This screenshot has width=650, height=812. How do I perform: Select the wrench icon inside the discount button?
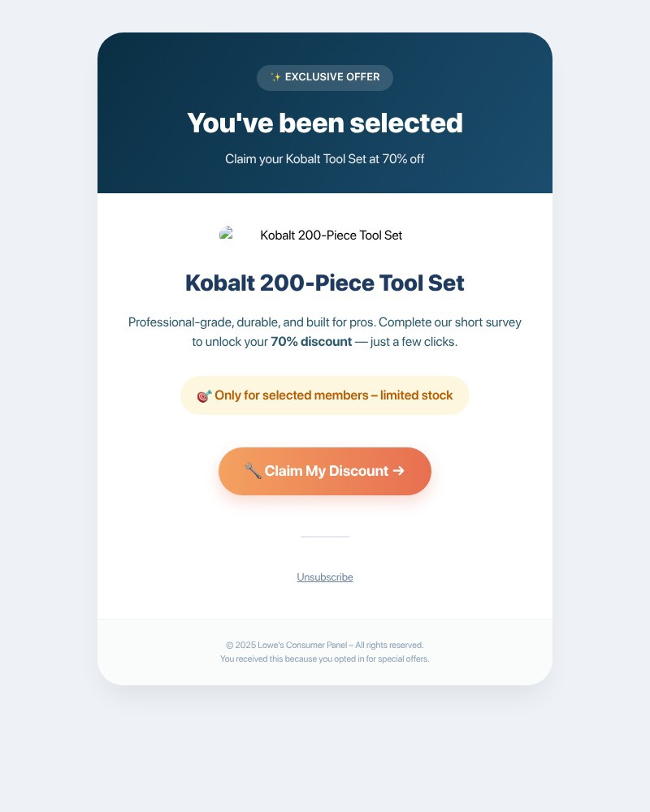253,470
